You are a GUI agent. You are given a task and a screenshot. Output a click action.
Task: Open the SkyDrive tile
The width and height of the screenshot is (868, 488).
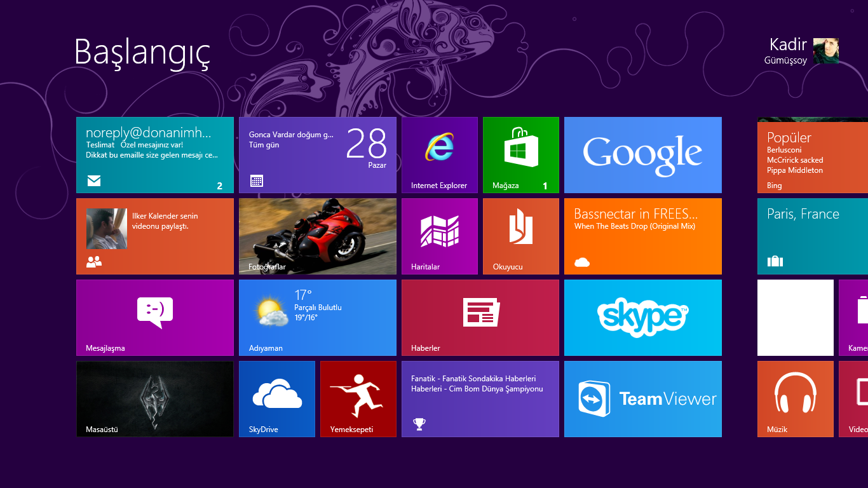(x=277, y=399)
